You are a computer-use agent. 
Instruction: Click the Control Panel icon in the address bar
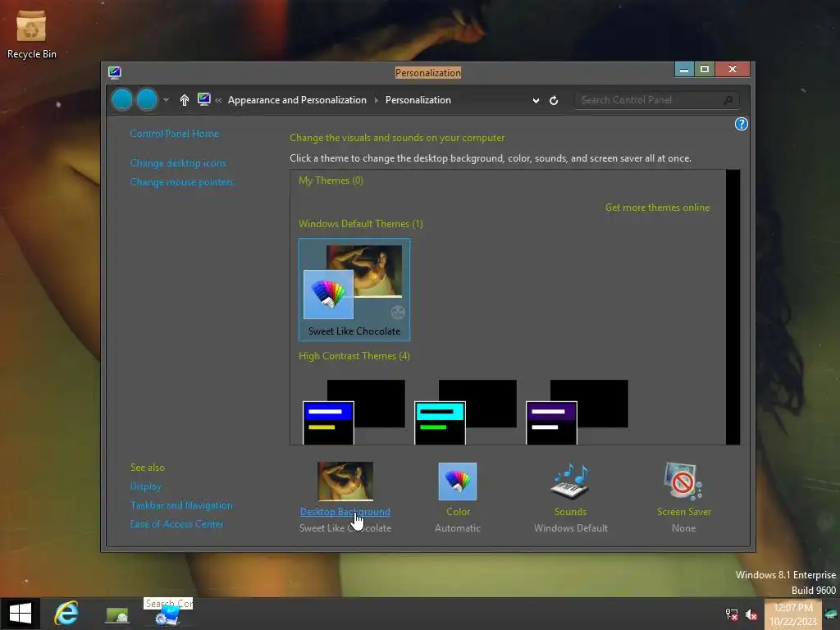[203, 99]
